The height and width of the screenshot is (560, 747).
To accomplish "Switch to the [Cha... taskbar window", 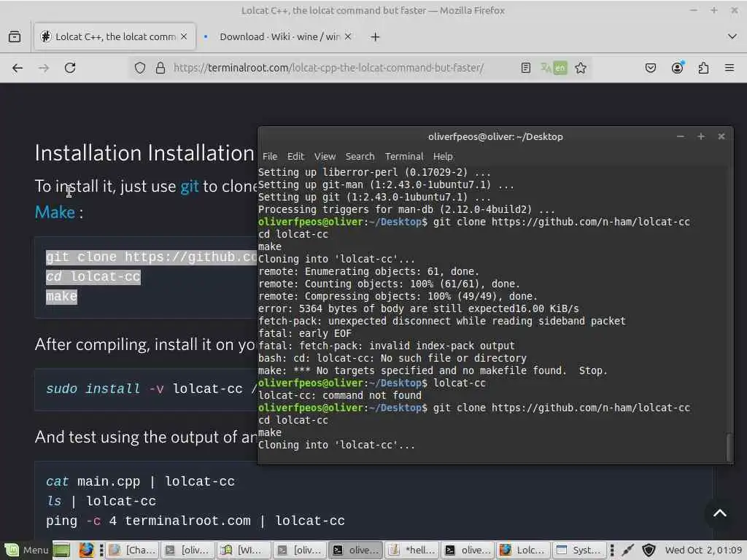I will pyautogui.click(x=133, y=550).
